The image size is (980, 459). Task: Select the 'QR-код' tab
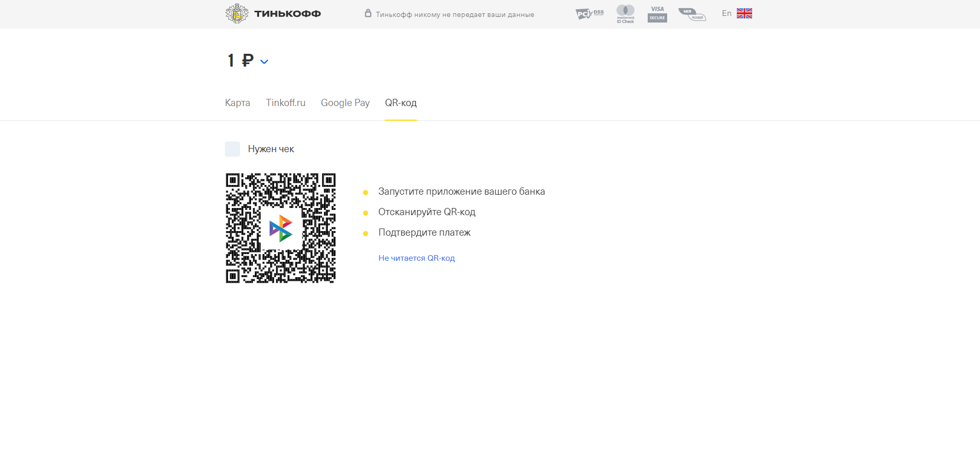click(400, 103)
